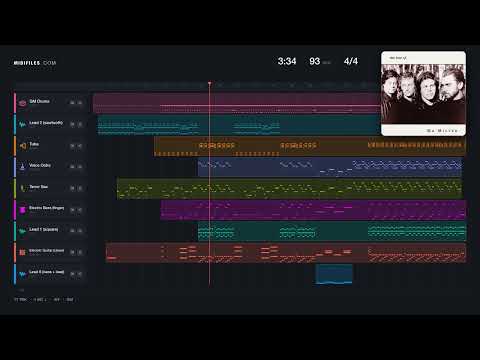The height and width of the screenshot is (360, 480).
Task: Select the GM Drums track name
Action: pyautogui.click(x=39, y=101)
